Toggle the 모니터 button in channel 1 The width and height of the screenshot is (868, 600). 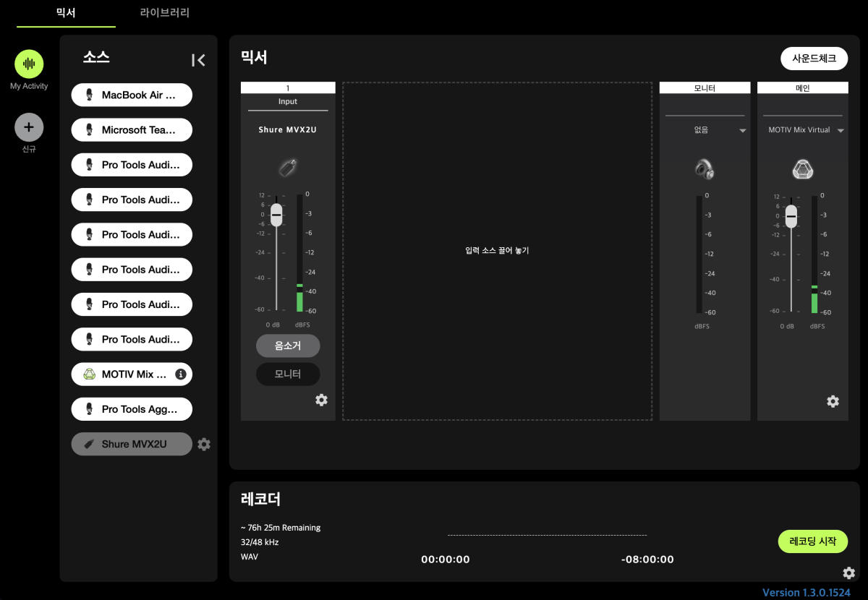[288, 374]
